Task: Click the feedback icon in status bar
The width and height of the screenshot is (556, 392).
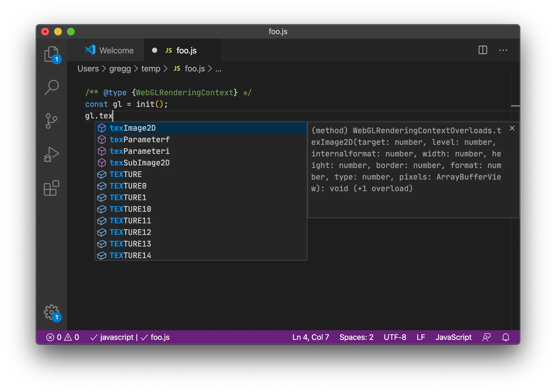Action: coord(486,337)
